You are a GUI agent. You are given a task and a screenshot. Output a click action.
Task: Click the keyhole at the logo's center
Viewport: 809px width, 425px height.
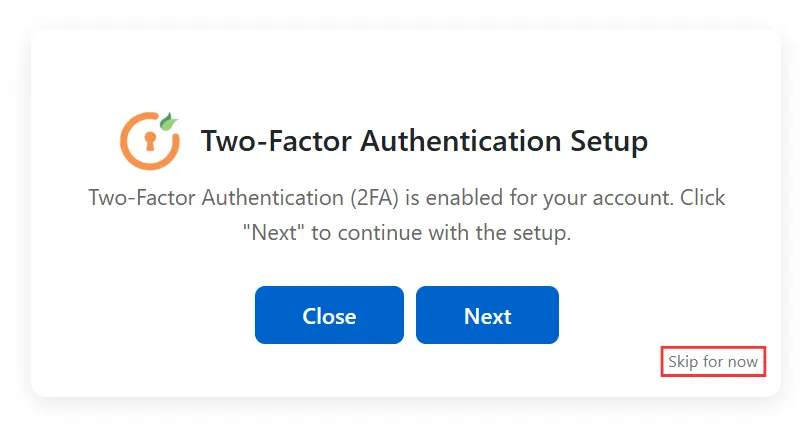click(x=149, y=140)
